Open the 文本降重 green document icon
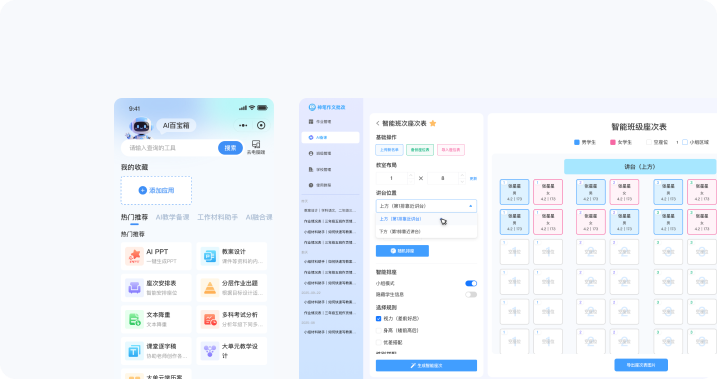717x379 pixels. click(134, 319)
